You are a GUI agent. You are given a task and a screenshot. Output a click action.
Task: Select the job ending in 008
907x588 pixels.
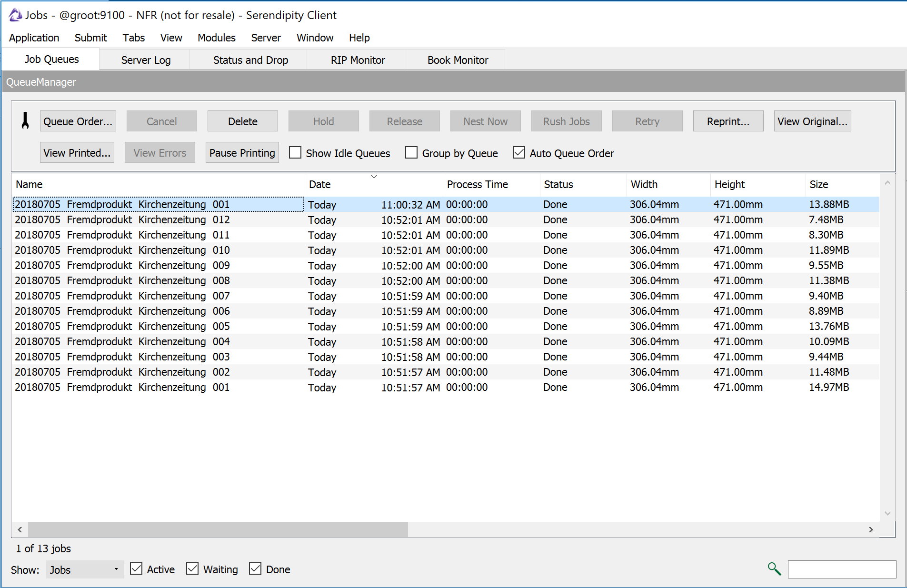click(446, 280)
